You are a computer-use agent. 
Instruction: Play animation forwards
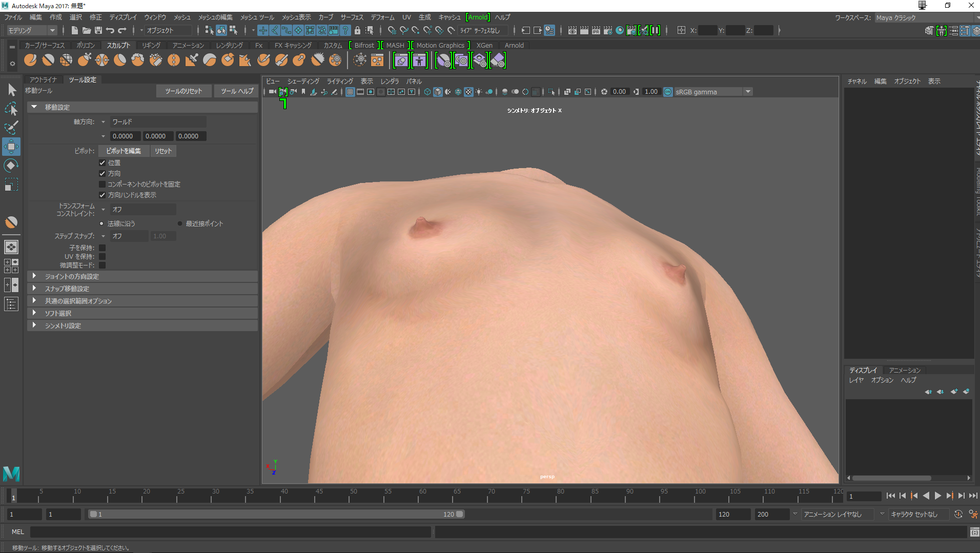pyautogui.click(x=938, y=496)
